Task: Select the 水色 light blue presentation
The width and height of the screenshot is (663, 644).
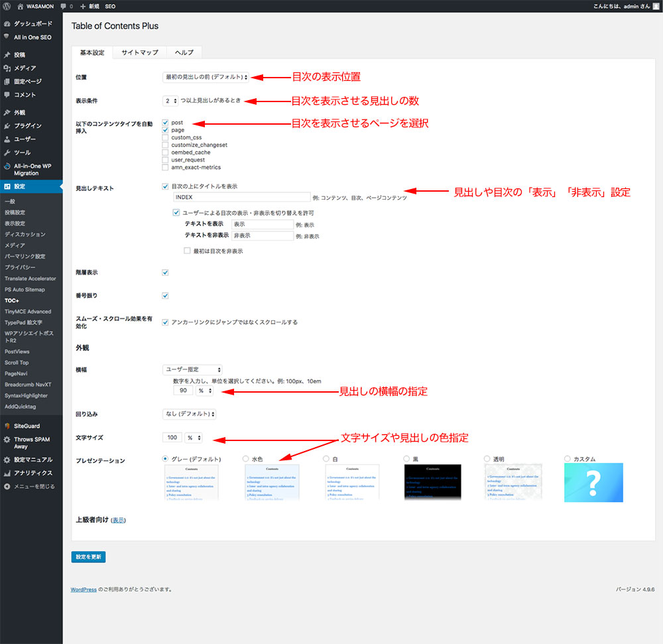Action: pyautogui.click(x=246, y=459)
